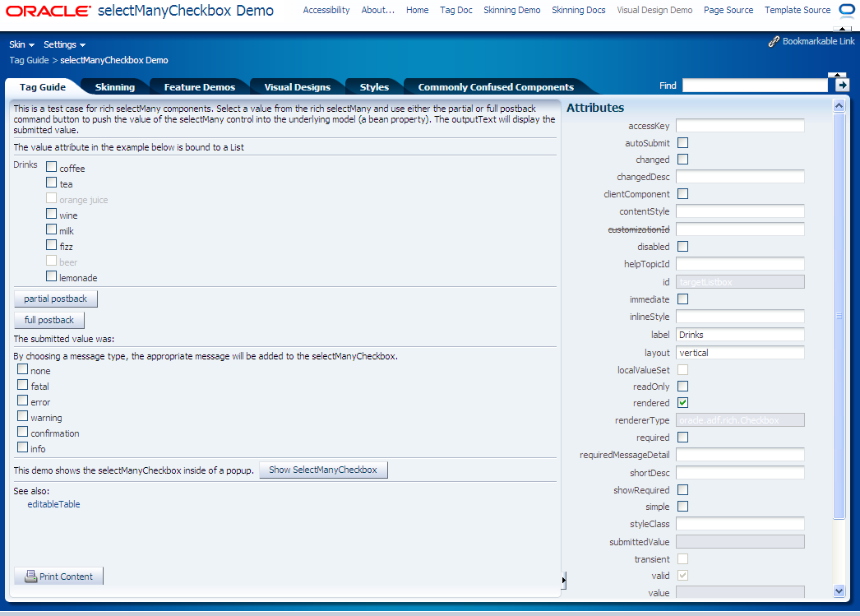Click the scroll-down arrow of the Attributes panel

point(839,591)
